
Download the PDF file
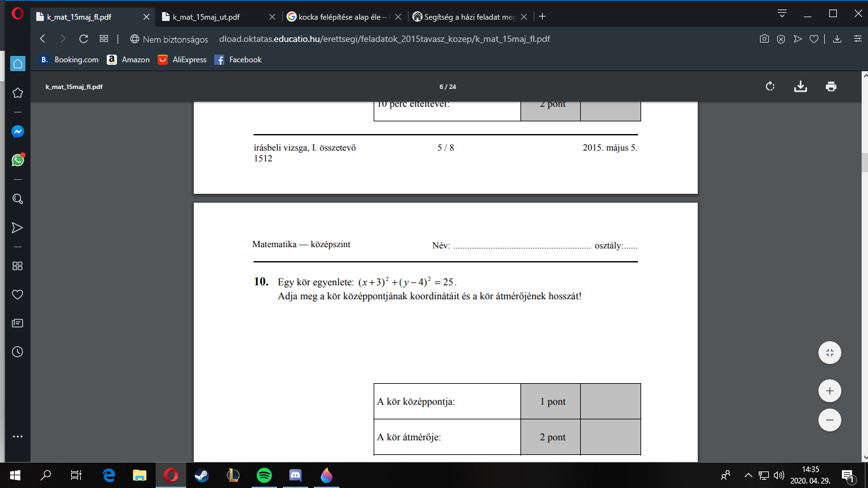(801, 86)
